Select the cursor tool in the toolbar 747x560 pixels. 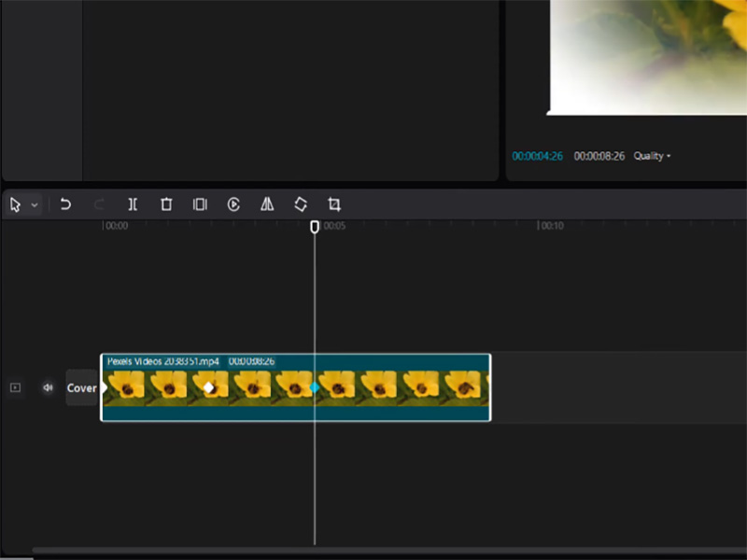coord(14,204)
